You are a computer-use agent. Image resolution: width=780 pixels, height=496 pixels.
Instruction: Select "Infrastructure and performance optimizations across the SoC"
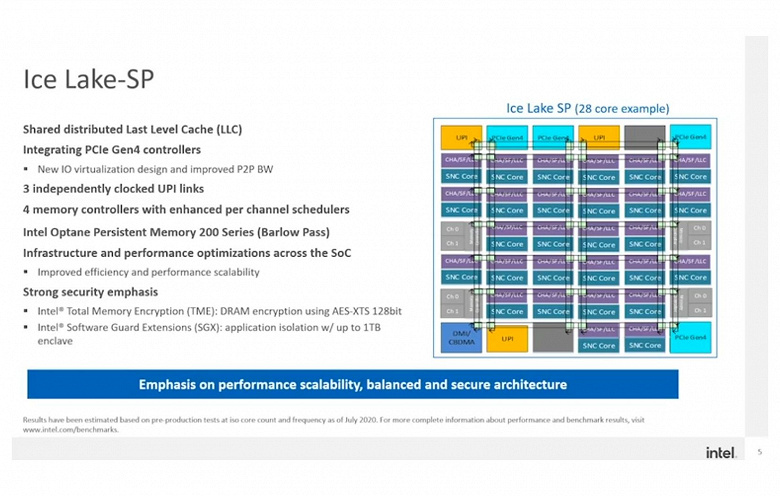[x=187, y=253]
